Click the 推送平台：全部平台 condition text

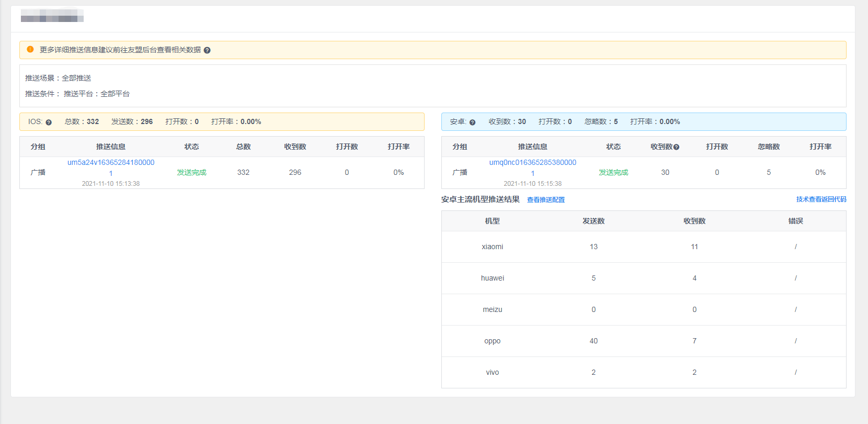pyautogui.click(x=97, y=94)
